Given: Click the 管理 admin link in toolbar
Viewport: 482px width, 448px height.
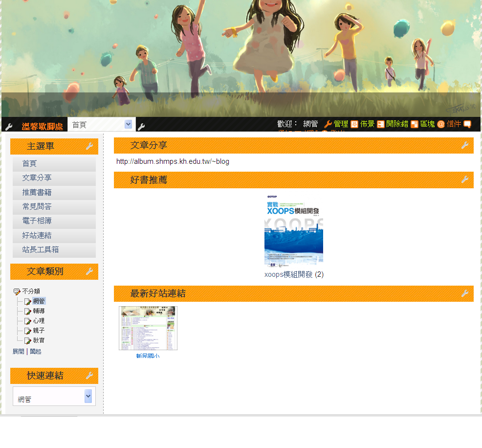Looking at the screenshot, I should 341,124.
